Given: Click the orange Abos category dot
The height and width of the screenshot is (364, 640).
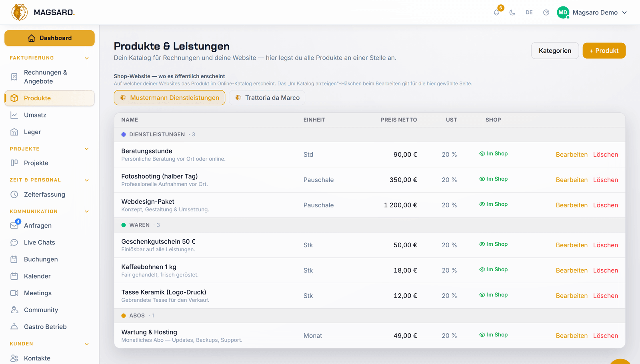Looking at the screenshot, I should pyautogui.click(x=124, y=316).
